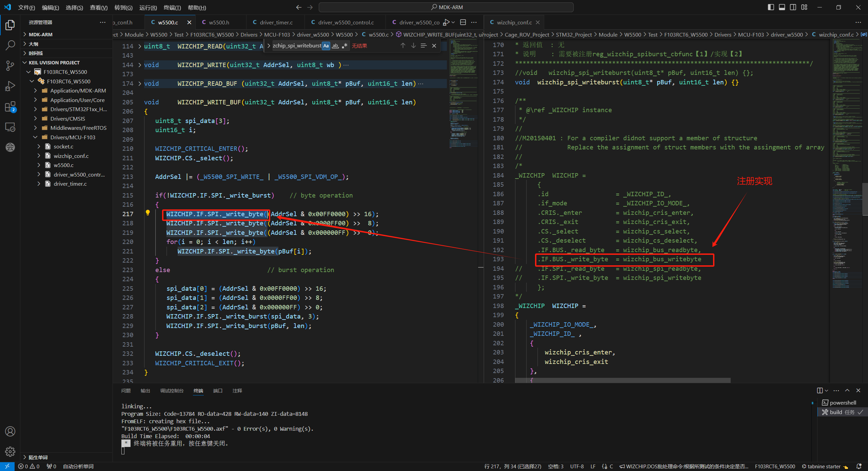Close the terminal panel
The height and width of the screenshot is (471, 868).
[x=859, y=390]
